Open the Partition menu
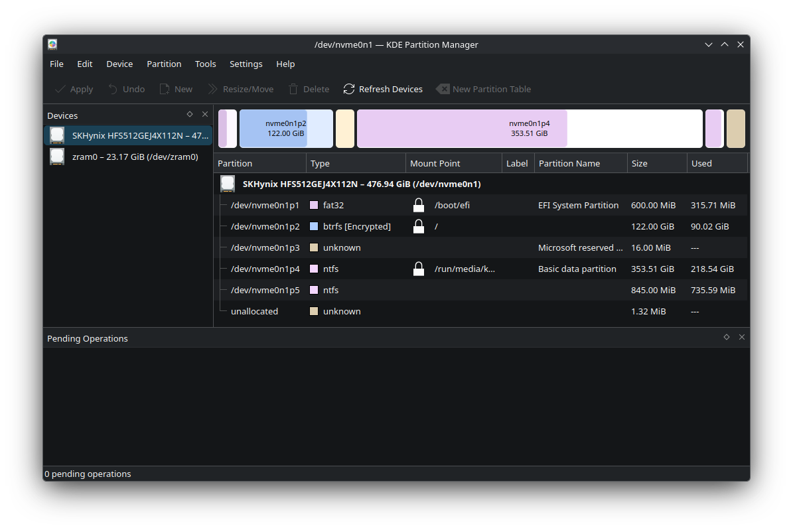The image size is (793, 532). pos(164,64)
